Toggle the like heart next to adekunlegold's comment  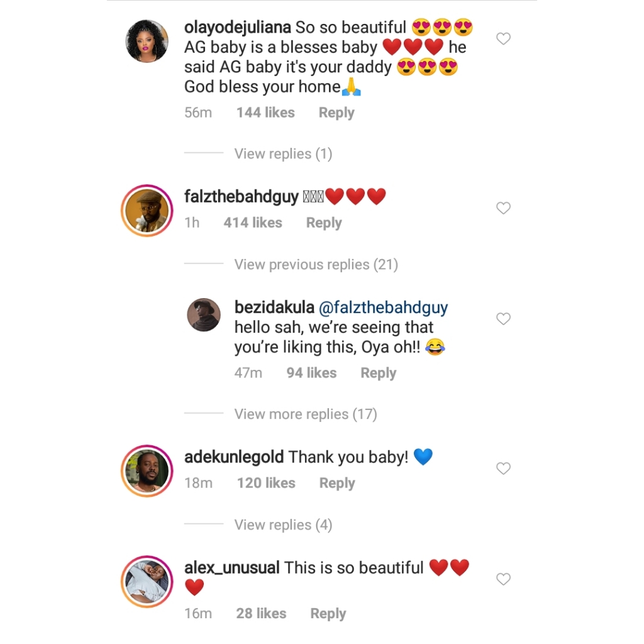click(503, 468)
